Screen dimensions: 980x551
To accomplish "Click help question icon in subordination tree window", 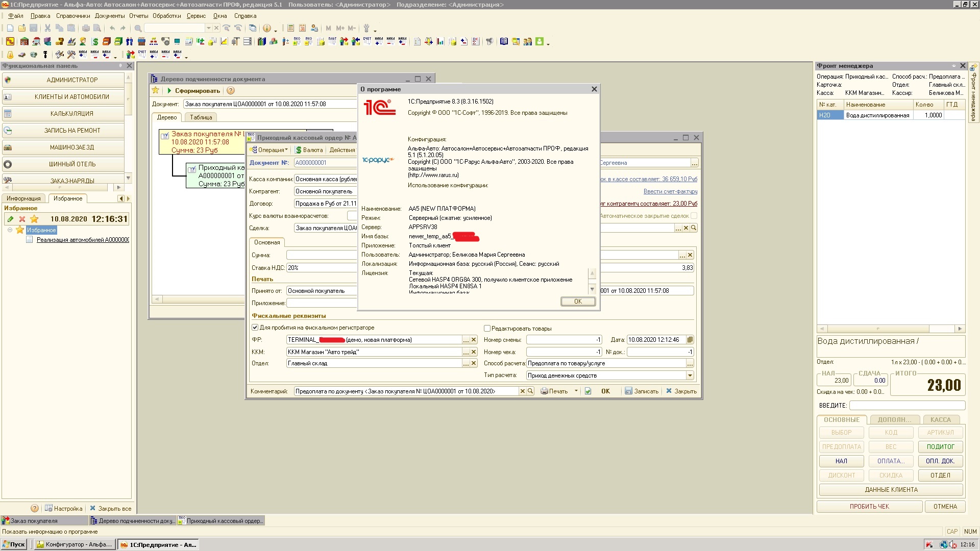I will pyautogui.click(x=231, y=90).
